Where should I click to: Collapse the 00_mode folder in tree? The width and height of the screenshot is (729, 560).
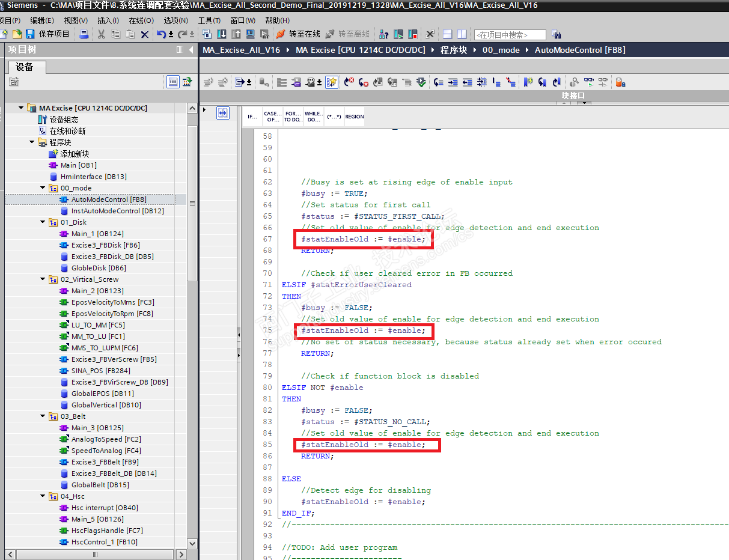[x=43, y=188]
